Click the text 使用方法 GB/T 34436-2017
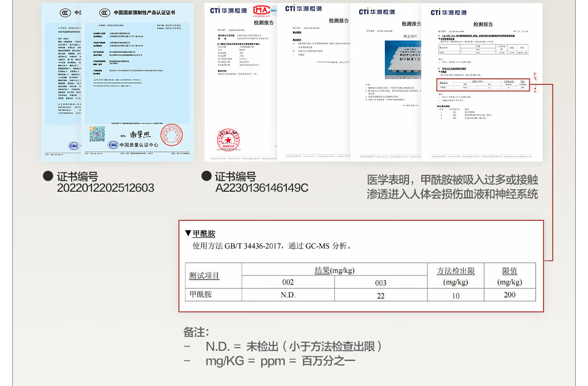This screenshot has width=588, height=386. pos(237,246)
